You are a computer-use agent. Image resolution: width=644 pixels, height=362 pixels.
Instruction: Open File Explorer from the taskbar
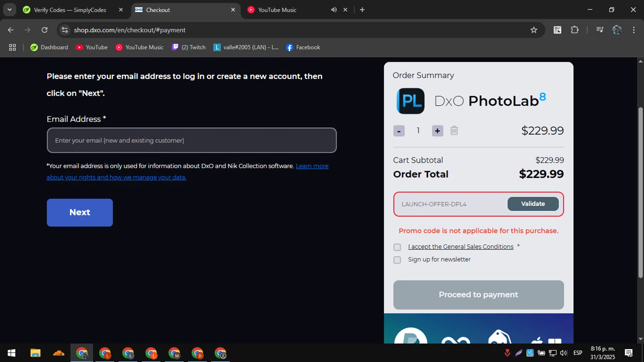tap(35, 353)
